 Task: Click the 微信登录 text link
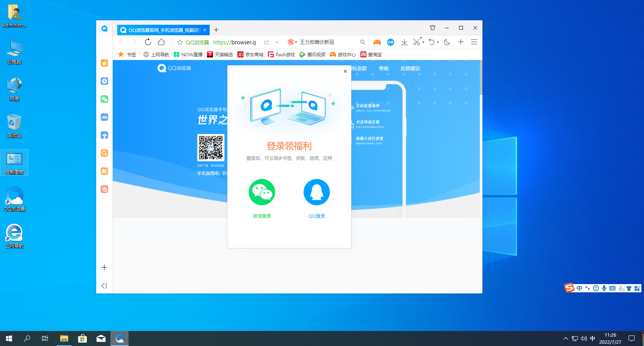coord(262,216)
